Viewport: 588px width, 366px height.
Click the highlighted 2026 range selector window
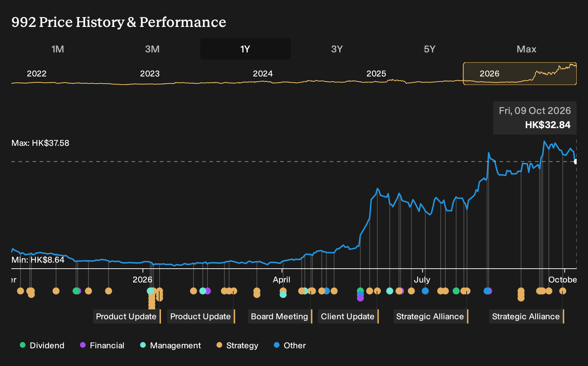coord(520,74)
